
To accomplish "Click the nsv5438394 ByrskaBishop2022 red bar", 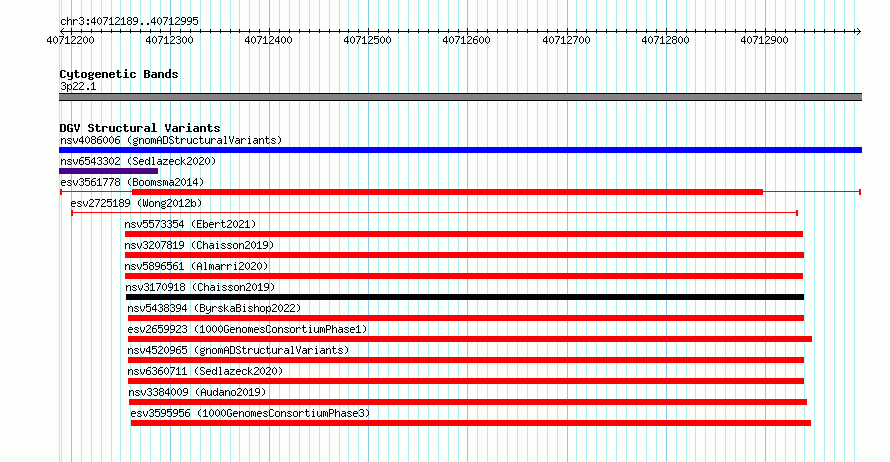I will tap(466, 318).
